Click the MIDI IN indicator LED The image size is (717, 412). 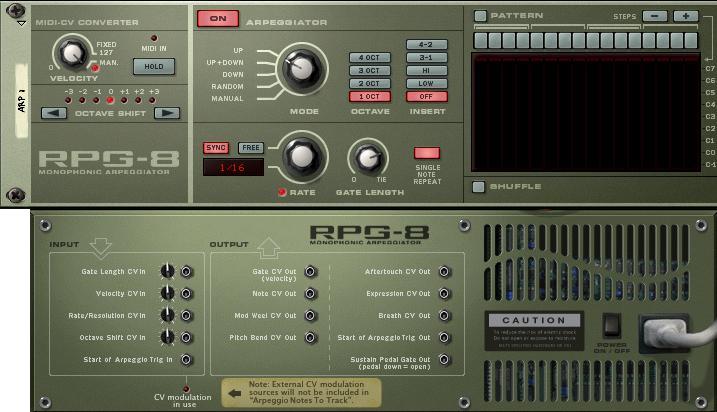click(154, 38)
